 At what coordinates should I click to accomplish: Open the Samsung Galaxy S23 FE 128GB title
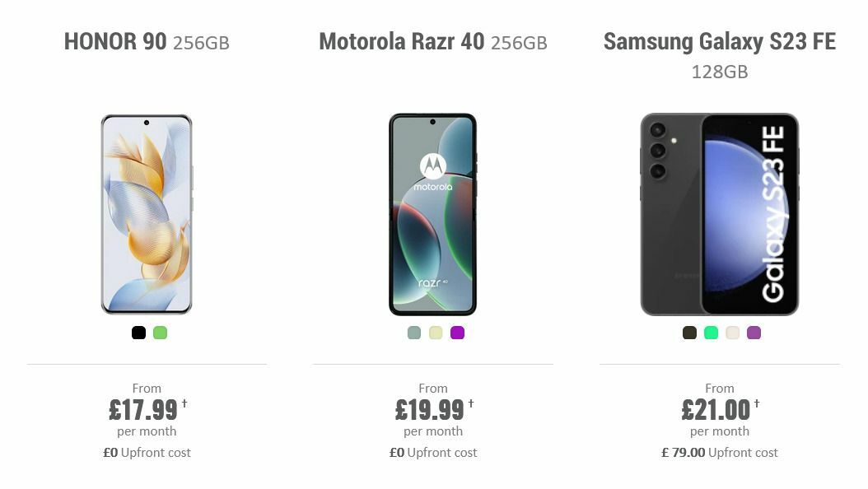(720, 56)
